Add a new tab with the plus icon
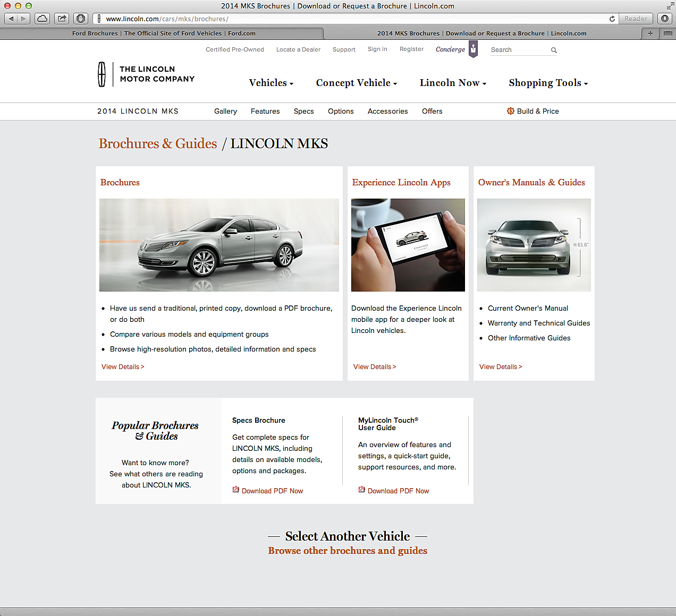This screenshot has width=676, height=616. coord(650,33)
